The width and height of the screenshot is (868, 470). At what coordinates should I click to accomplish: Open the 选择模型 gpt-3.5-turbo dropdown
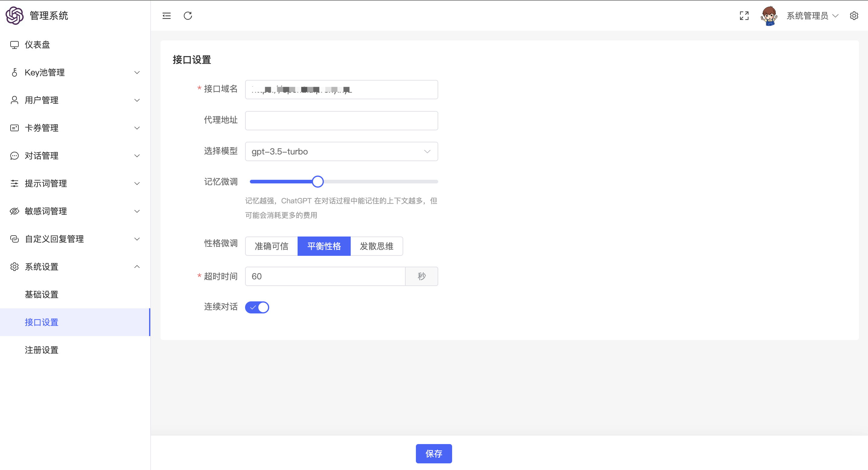341,152
